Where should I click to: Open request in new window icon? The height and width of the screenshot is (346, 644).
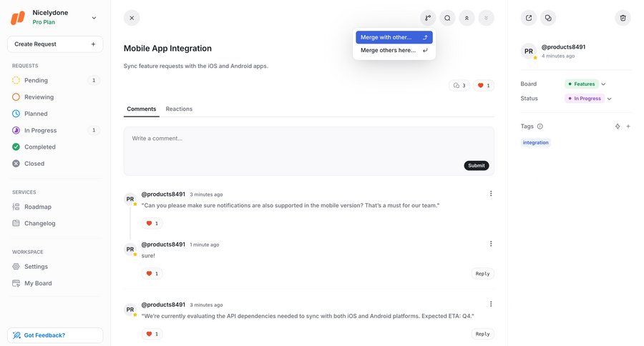(529, 18)
